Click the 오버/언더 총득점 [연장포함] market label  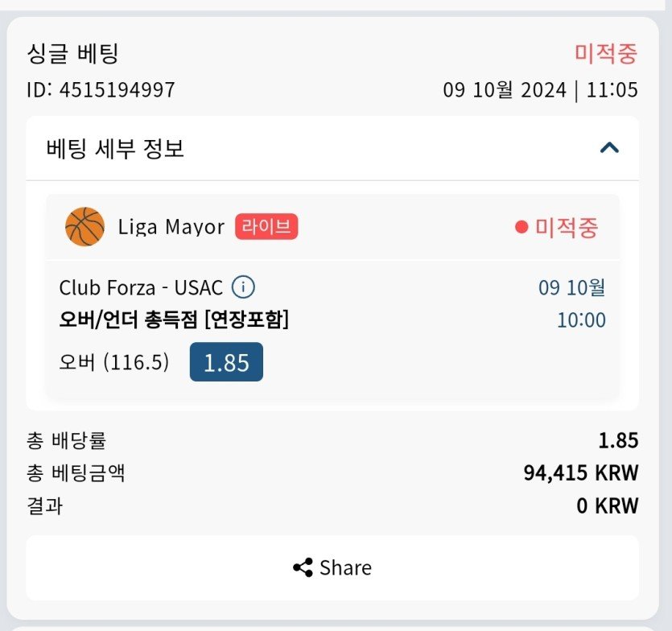tap(174, 320)
